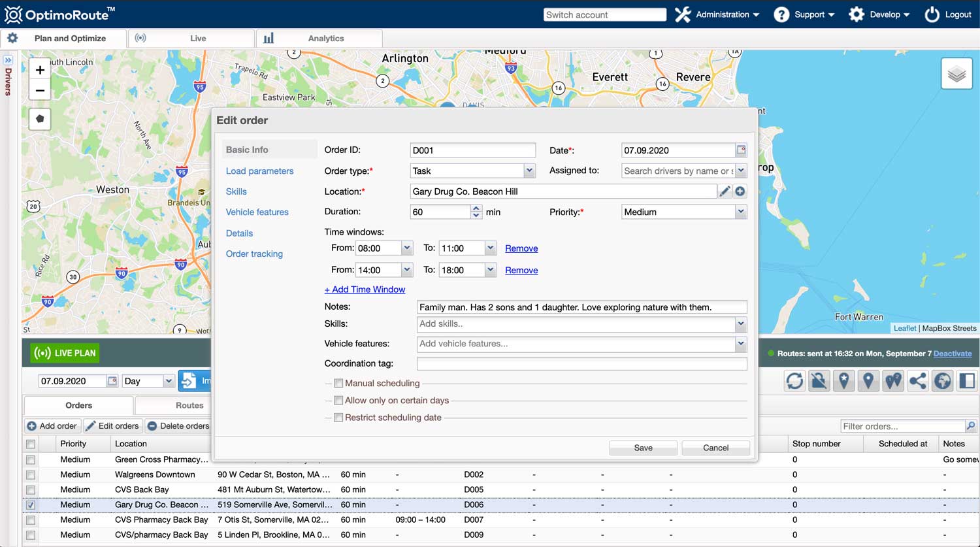Click the numbered pins toolbar icon
This screenshot has width=980, height=547.
click(893, 381)
